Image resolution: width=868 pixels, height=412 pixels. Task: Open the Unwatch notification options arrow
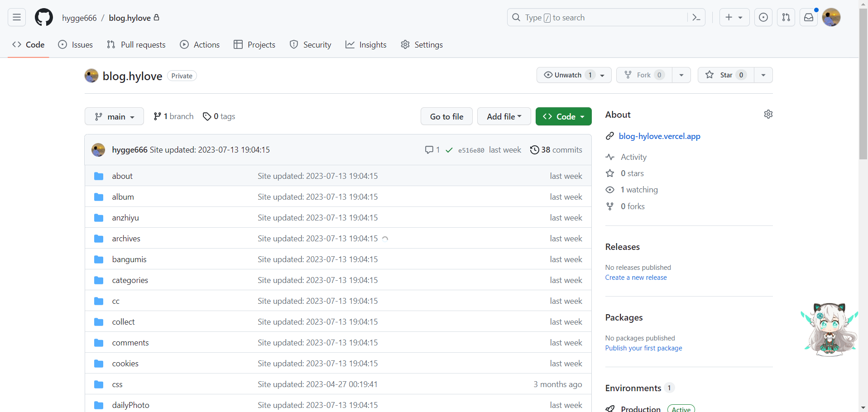603,75
